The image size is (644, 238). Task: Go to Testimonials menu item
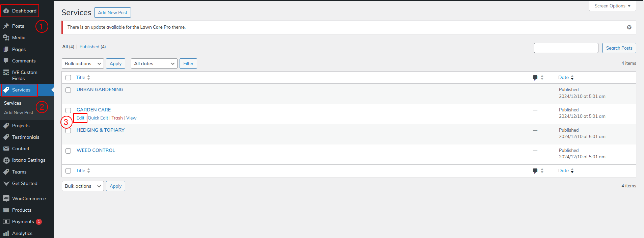(26, 137)
